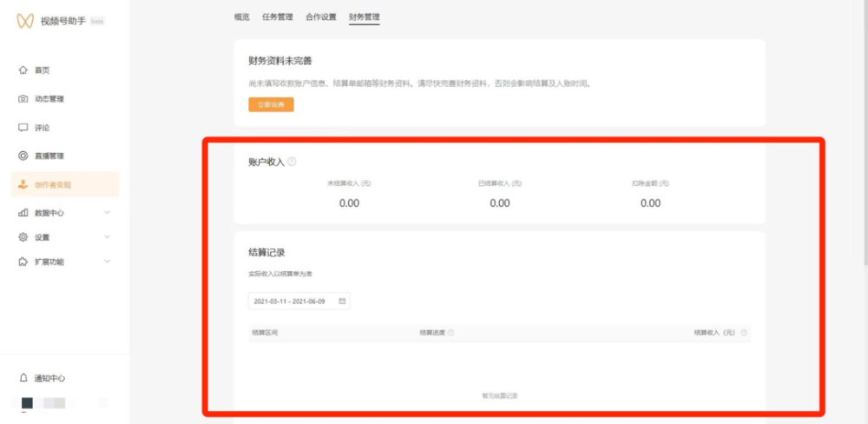
Task: Switch to the 概览 tab
Action: (x=242, y=17)
